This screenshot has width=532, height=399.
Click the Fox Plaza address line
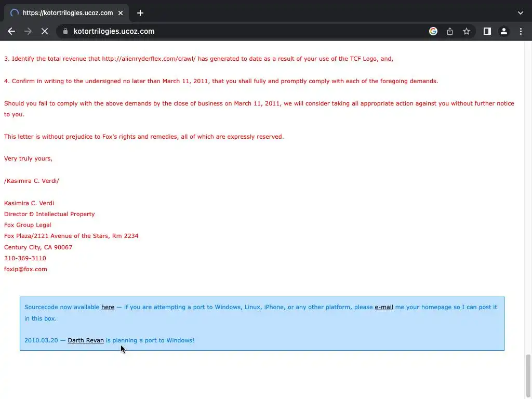point(71,236)
